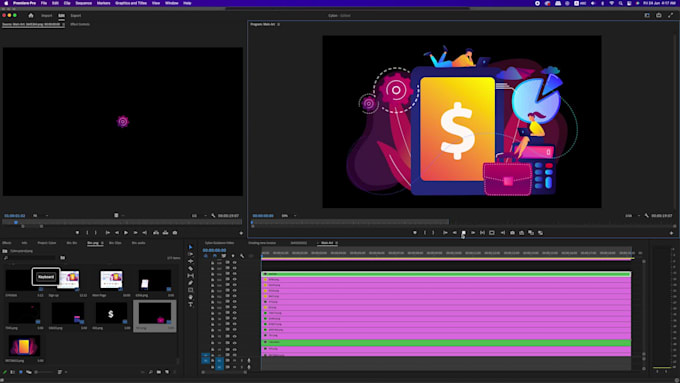This screenshot has height=383, width=680.
Task: Select the Track Select Forward tool
Action: (x=190, y=254)
